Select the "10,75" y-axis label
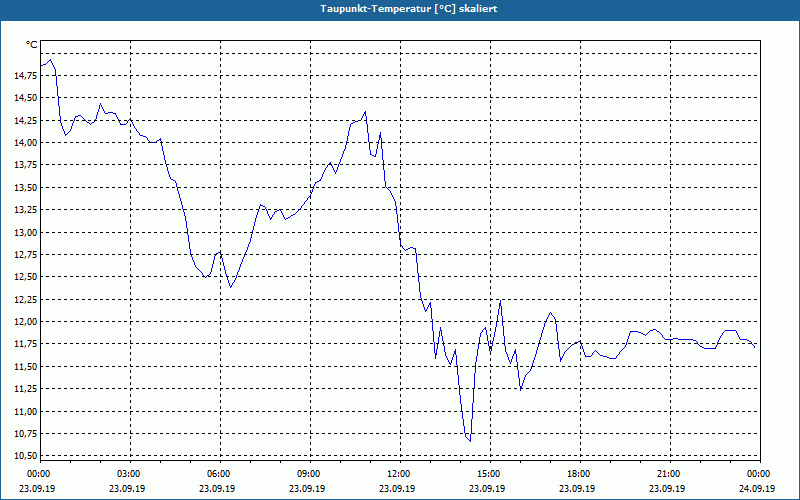This screenshot has width=800, height=500. coord(25,434)
